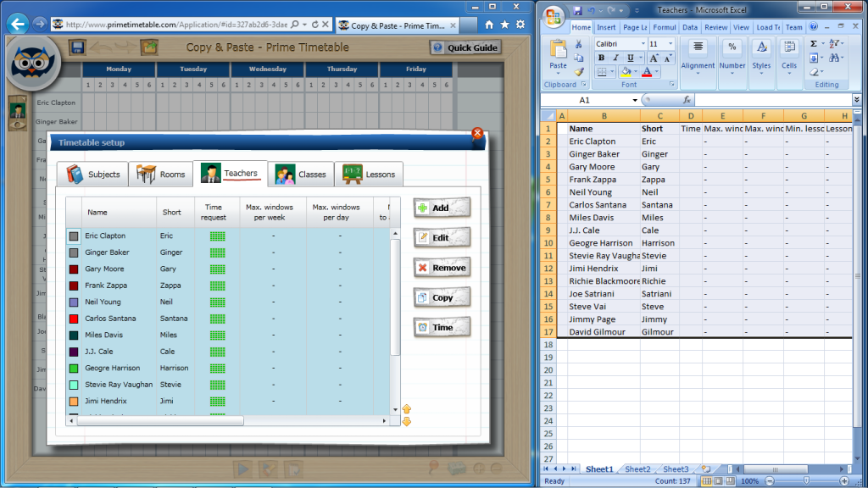Cut selection with the scissors icon in Excel
868x488 pixels.
pos(578,44)
